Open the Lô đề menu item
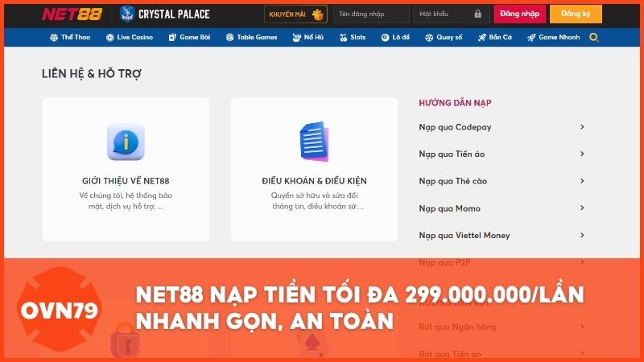The width and height of the screenshot is (644, 362). 395,37
